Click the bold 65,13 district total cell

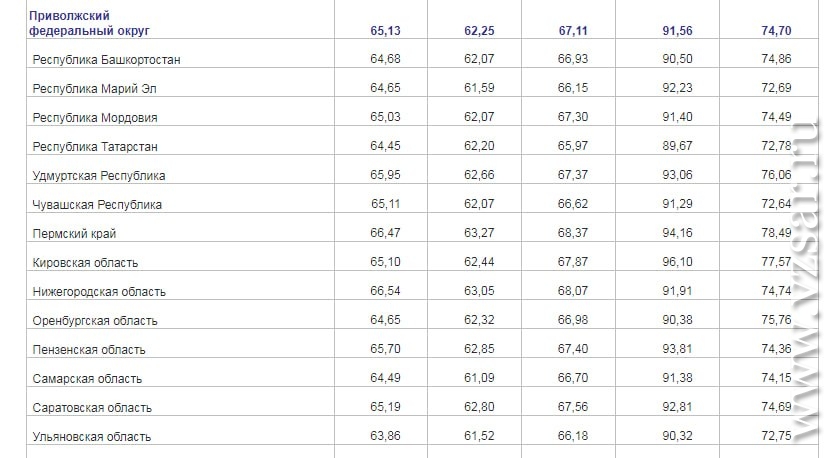click(385, 31)
